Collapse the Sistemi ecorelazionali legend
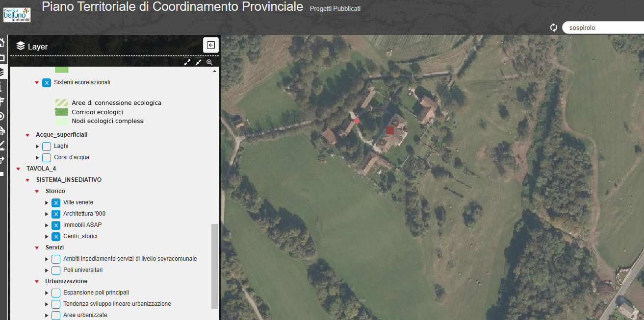This screenshot has height=320, width=644. (x=37, y=83)
